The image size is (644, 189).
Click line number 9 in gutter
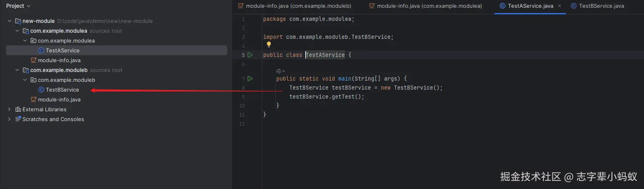pos(243,97)
